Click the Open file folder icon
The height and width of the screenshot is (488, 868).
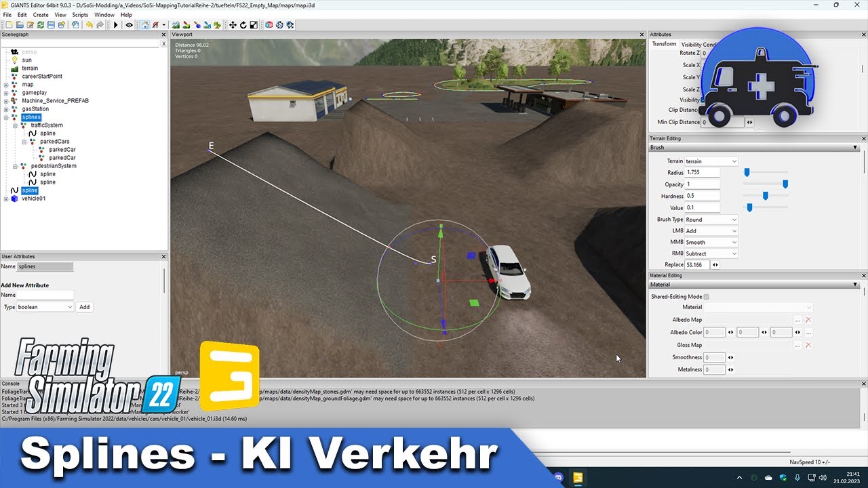20,25
